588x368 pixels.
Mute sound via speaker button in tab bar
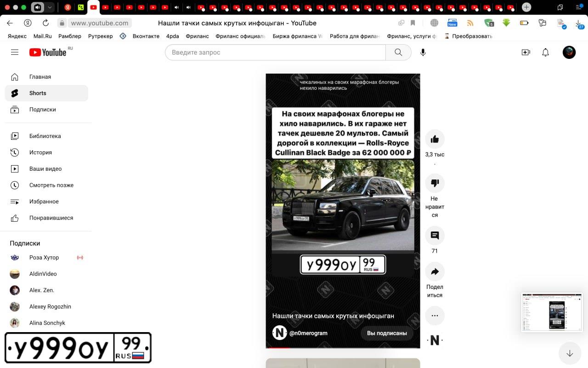pos(38,7)
